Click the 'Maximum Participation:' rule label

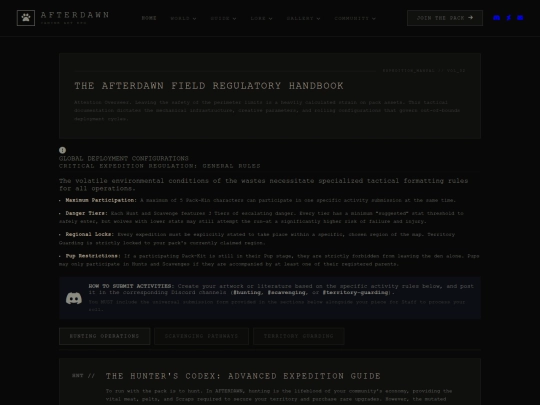(101, 200)
